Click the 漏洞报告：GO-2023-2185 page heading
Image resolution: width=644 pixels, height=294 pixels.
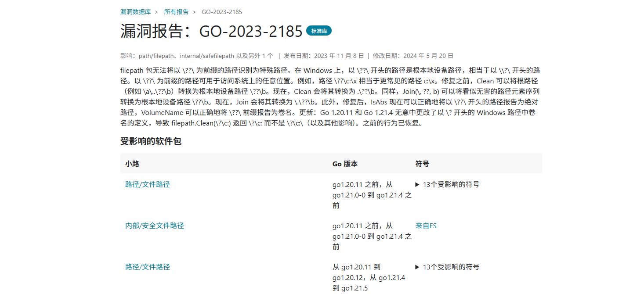(x=211, y=32)
